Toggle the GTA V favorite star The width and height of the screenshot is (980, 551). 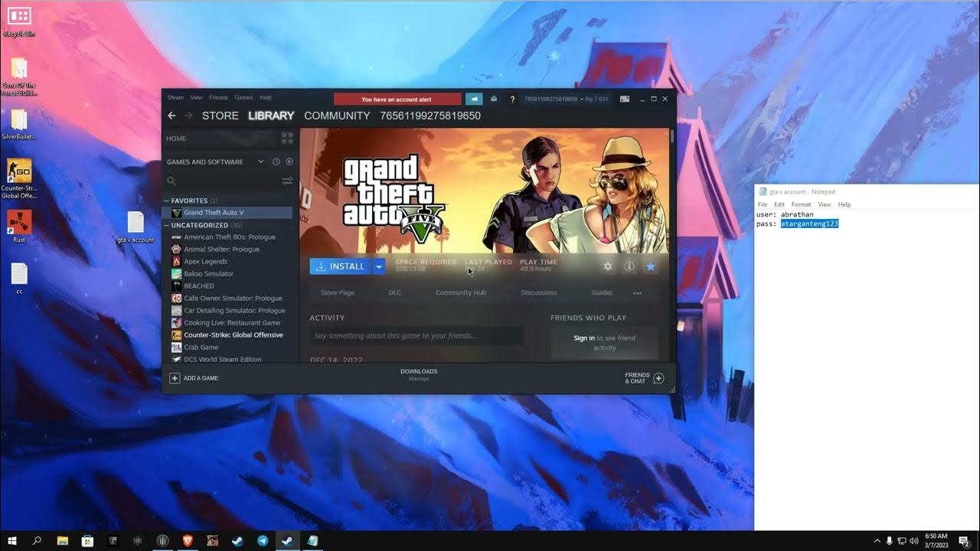(x=651, y=266)
